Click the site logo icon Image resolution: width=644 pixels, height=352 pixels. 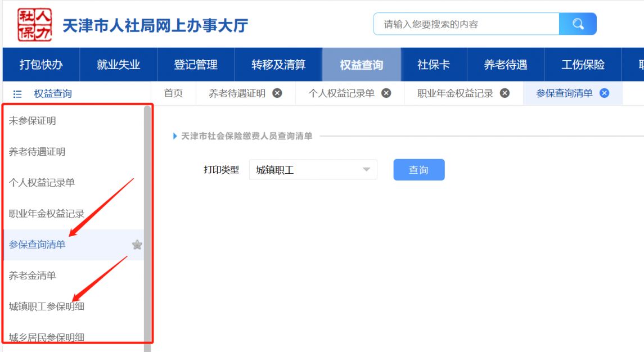[x=34, y=25]
